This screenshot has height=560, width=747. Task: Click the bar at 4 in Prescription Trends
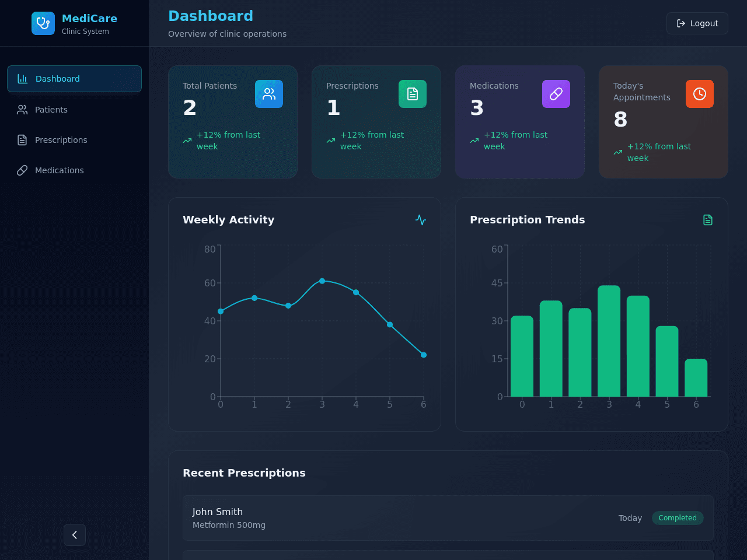638,346
